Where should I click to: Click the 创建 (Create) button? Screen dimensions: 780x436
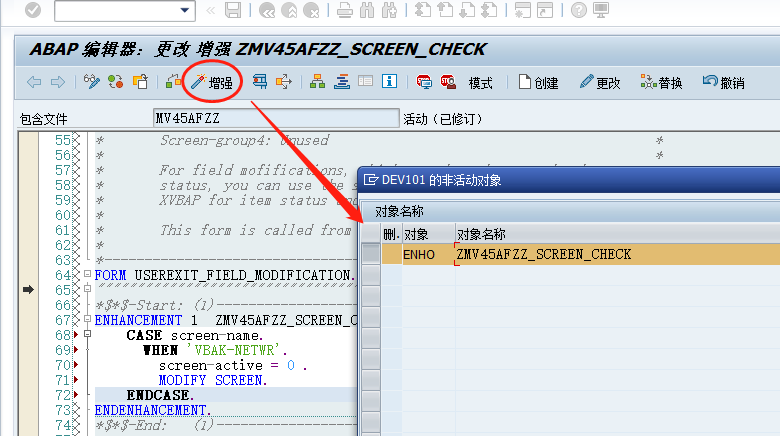tap(538, 82)
